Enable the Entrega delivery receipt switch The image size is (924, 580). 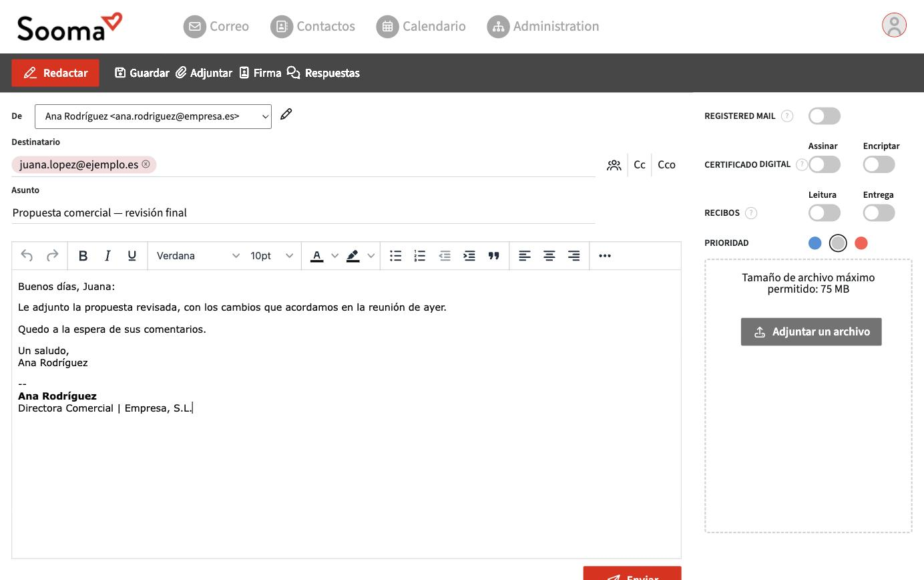879,213
